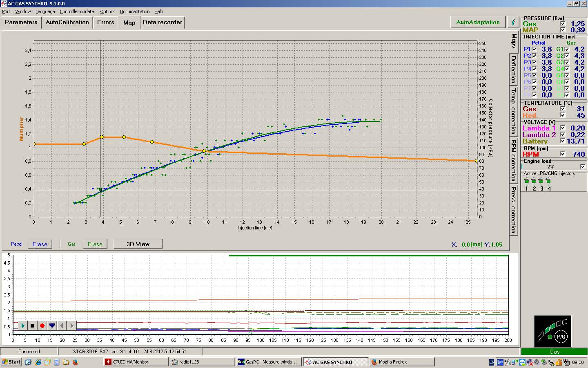Image resolution: width=588 pixels, height=368 pixels.
Task: Open the Language menu
Action: coord(45,11)
